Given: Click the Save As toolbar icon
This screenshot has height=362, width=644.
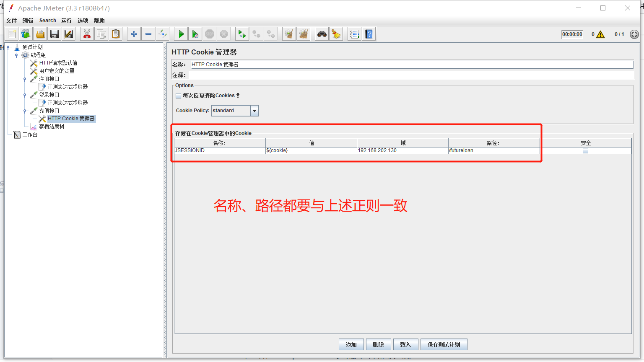Looking at the screenshot, I should pos(69,34).
